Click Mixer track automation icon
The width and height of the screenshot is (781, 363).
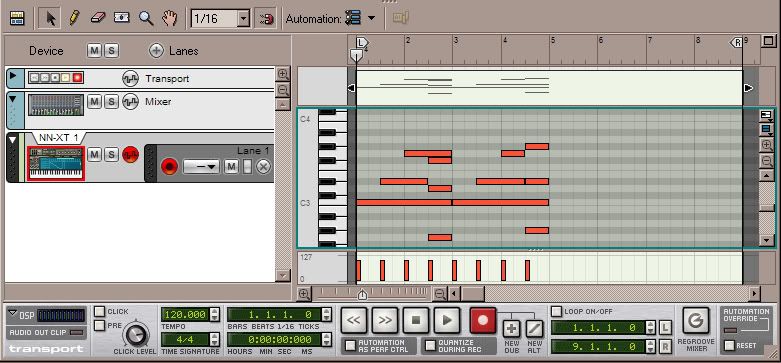click(x=130, y=102)
